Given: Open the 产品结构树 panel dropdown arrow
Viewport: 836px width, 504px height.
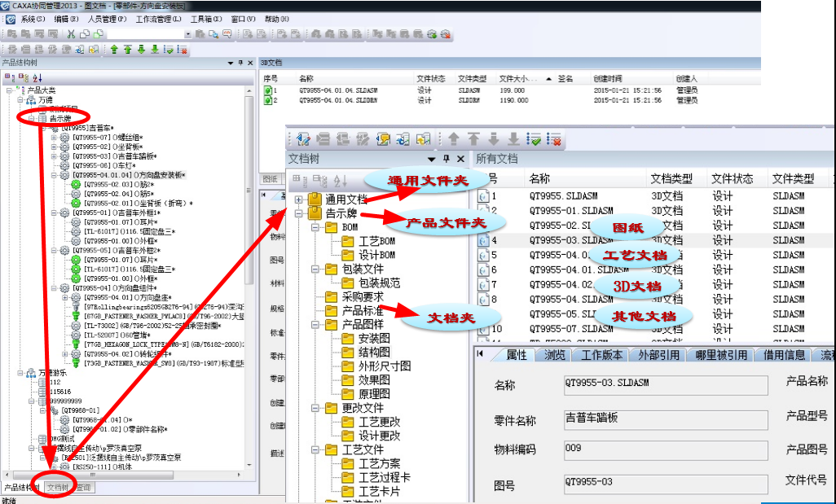Looking at the screenshot, I should click(231, 63).
